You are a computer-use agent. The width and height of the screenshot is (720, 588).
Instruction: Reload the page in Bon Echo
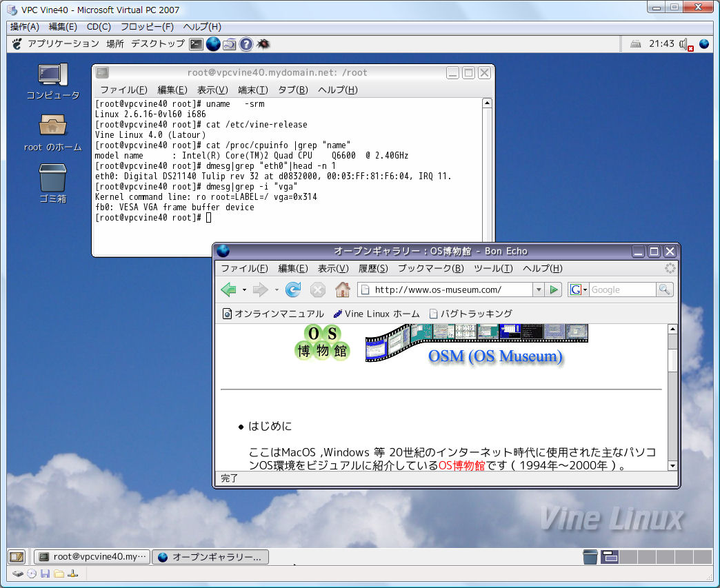(293, 290)
